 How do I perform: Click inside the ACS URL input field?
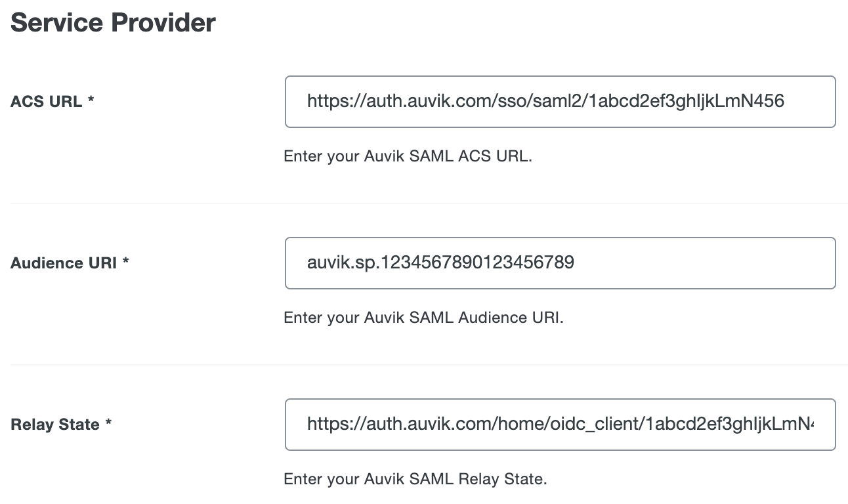click(561, 101)
